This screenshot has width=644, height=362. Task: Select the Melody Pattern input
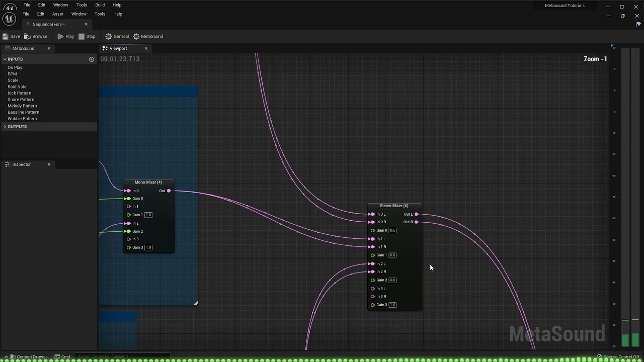pos(22,106)
